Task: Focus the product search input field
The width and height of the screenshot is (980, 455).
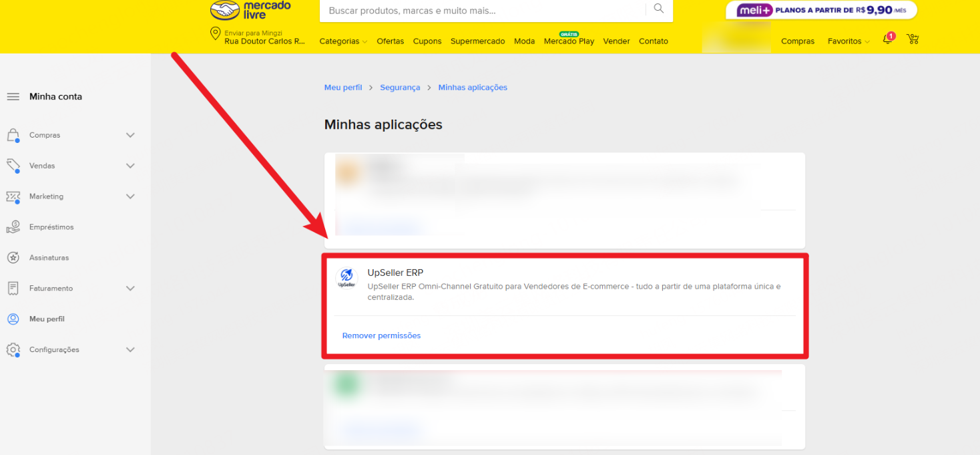Action: [482, 11]
